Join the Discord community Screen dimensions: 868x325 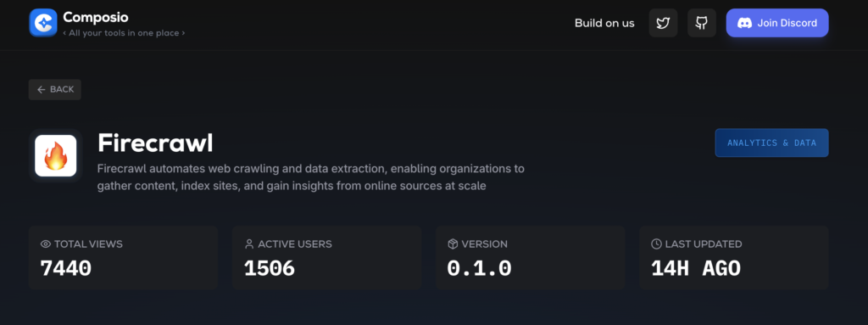777,23
